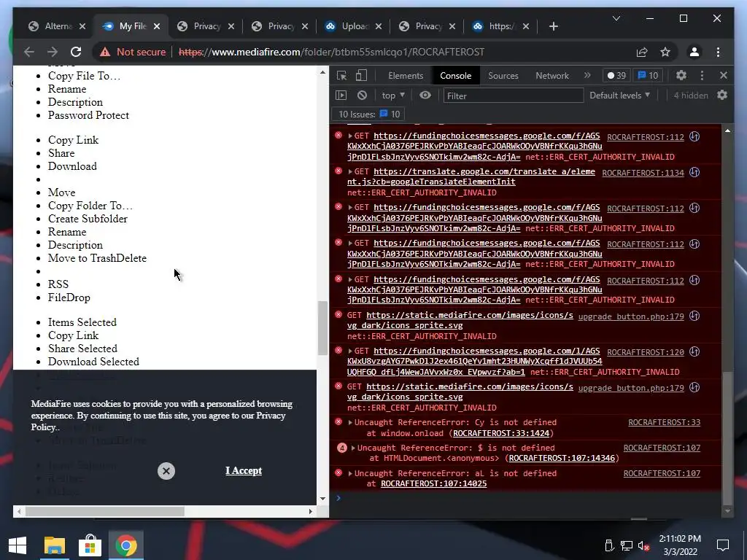
Task: Open the Windows Start menu
Action: tap(18, 545)
